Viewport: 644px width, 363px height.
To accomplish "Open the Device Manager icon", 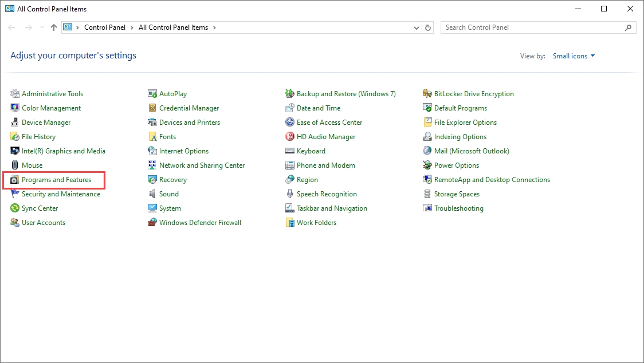I will [x=15, y=123].
